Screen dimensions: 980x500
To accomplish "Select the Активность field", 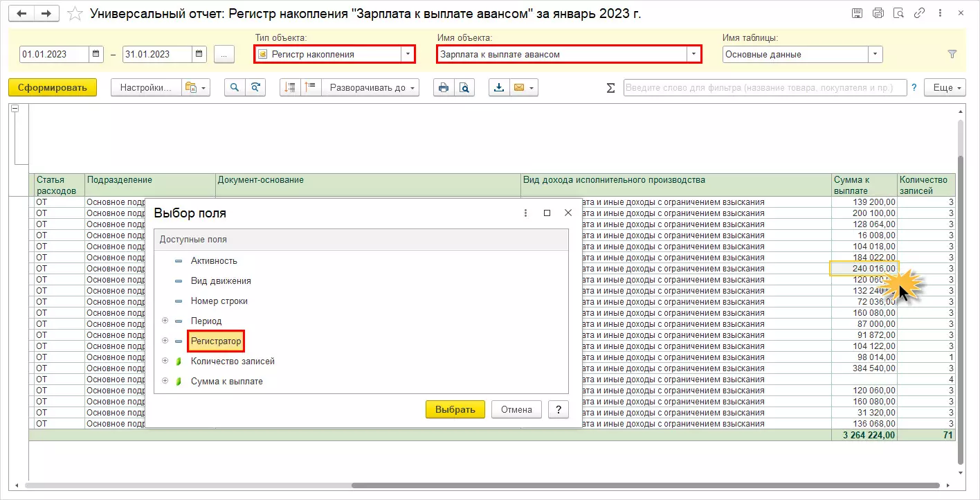I will click(214, 261).
